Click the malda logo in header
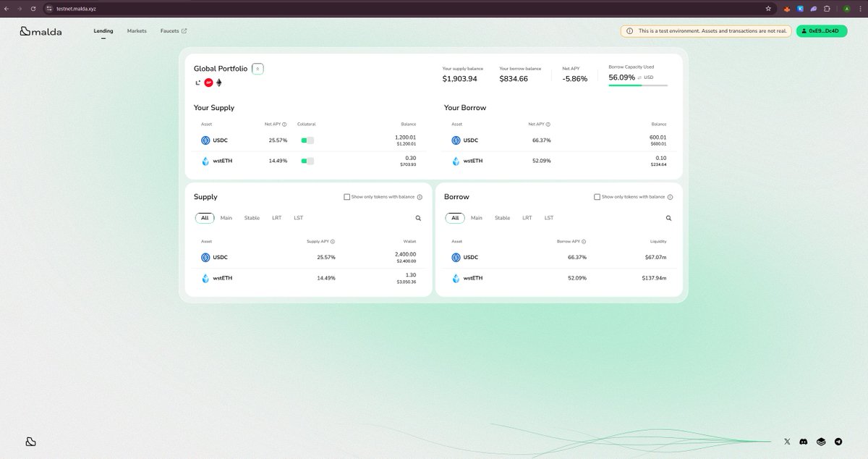 point(41,31)
